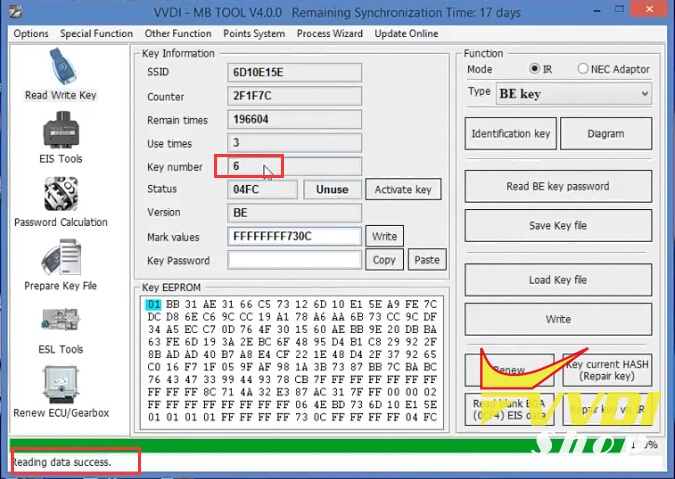Click the Identification key button
This screenshot has width=675, height=479.
point(511,134)
